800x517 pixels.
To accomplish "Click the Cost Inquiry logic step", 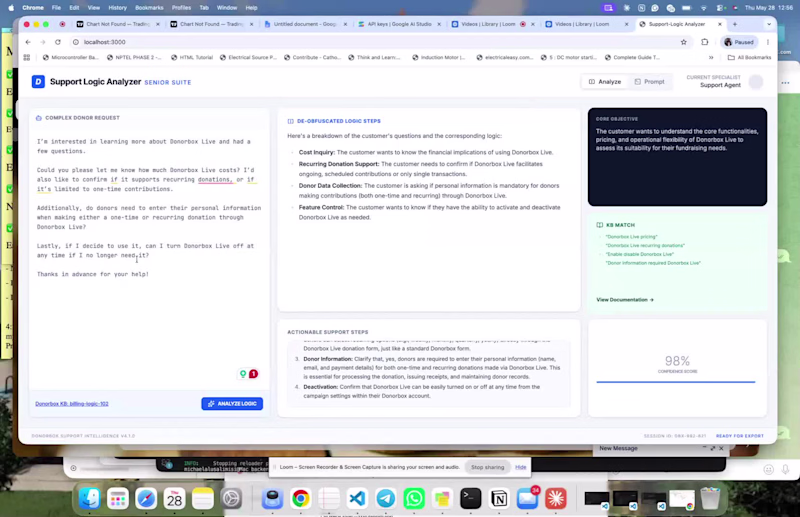I will 426,152.
